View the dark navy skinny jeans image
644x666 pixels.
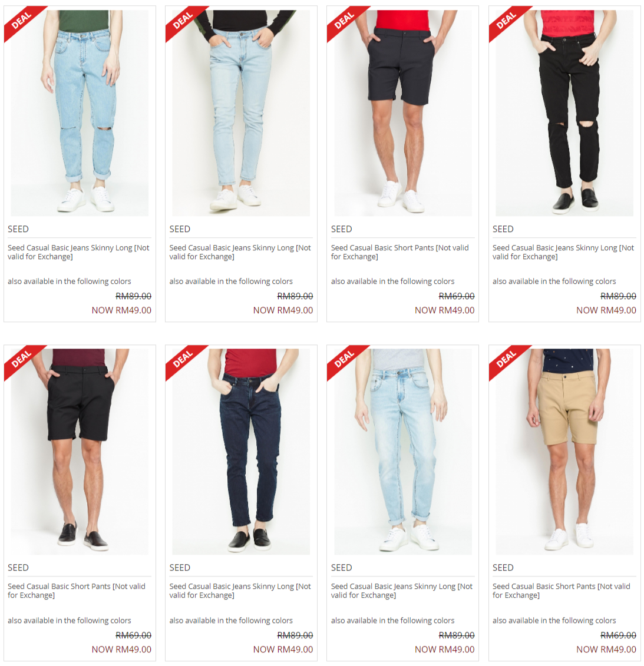pos(241,452)
